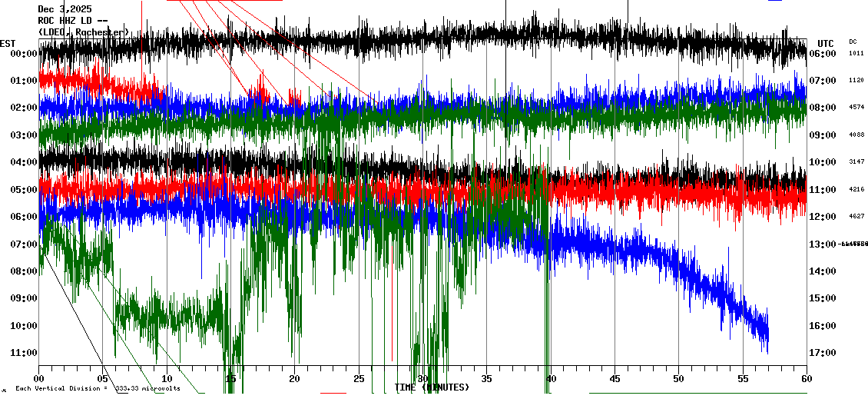The image size is (868, 399).
Task: Click the EST-side "09:00" hour label
Action: [x=23, y=298]
